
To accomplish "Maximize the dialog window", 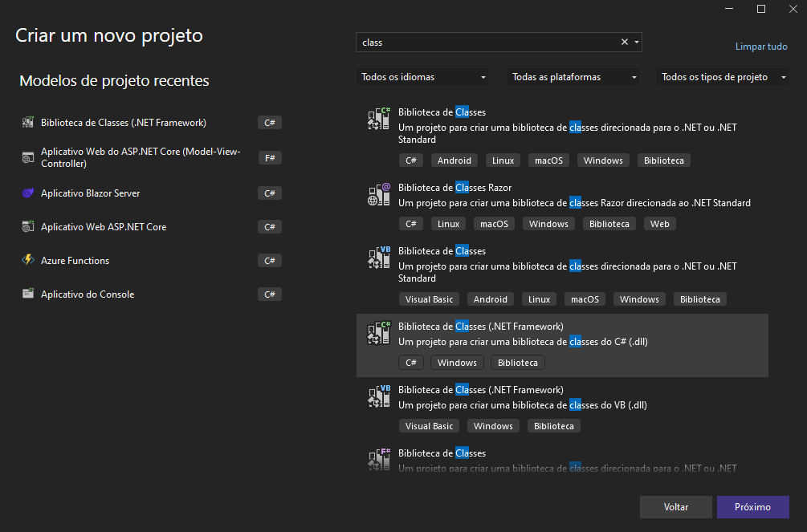I will click(x=761, y=9).
